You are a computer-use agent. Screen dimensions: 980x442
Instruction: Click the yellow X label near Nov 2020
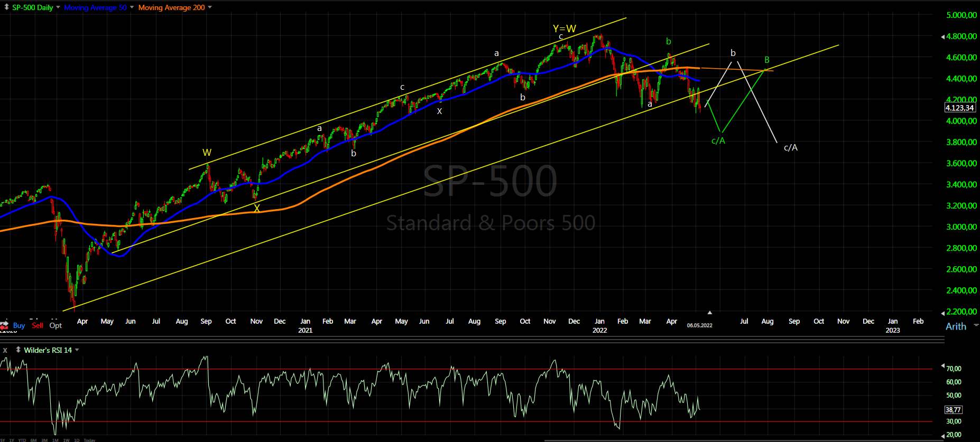coord(257,209)
